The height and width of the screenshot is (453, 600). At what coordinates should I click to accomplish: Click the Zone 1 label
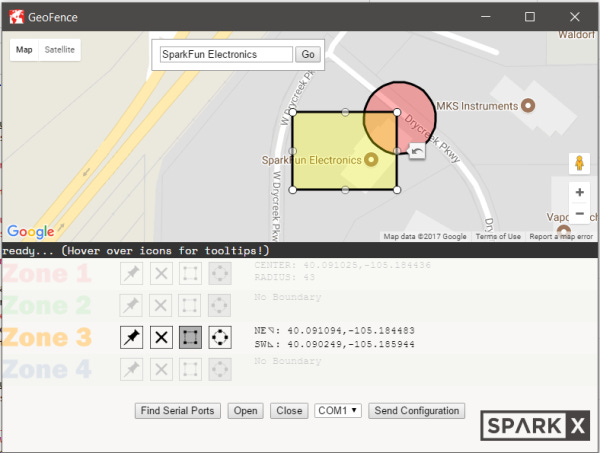(47, 274)
